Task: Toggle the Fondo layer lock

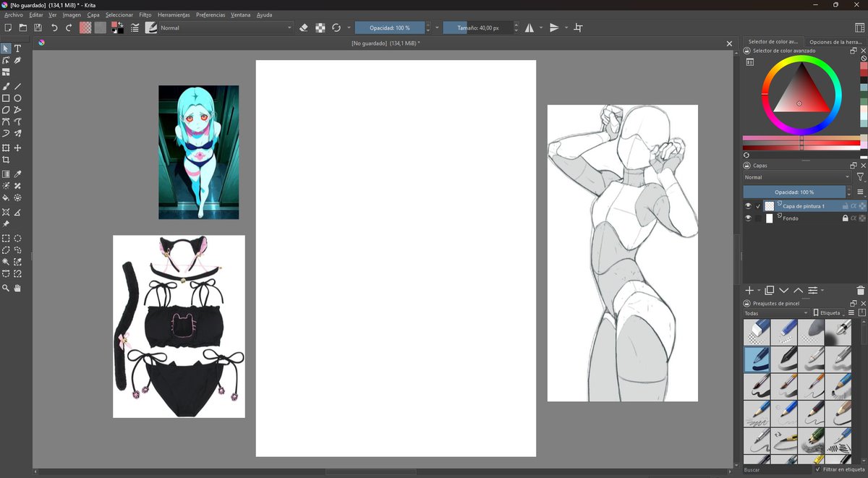Action: point(845,218)
